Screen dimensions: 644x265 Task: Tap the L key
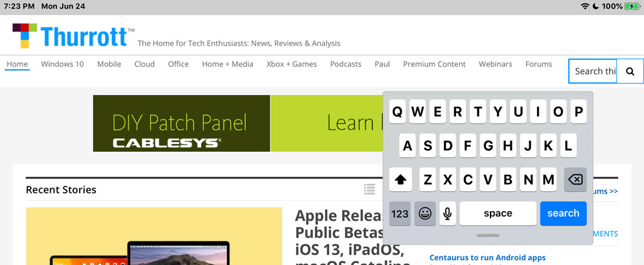(568, 145)
